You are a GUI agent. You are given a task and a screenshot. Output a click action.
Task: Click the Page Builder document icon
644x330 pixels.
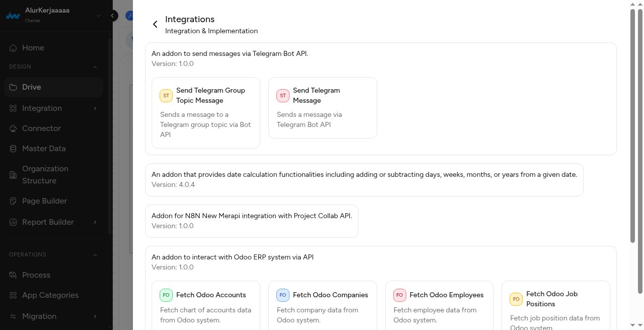13,201
